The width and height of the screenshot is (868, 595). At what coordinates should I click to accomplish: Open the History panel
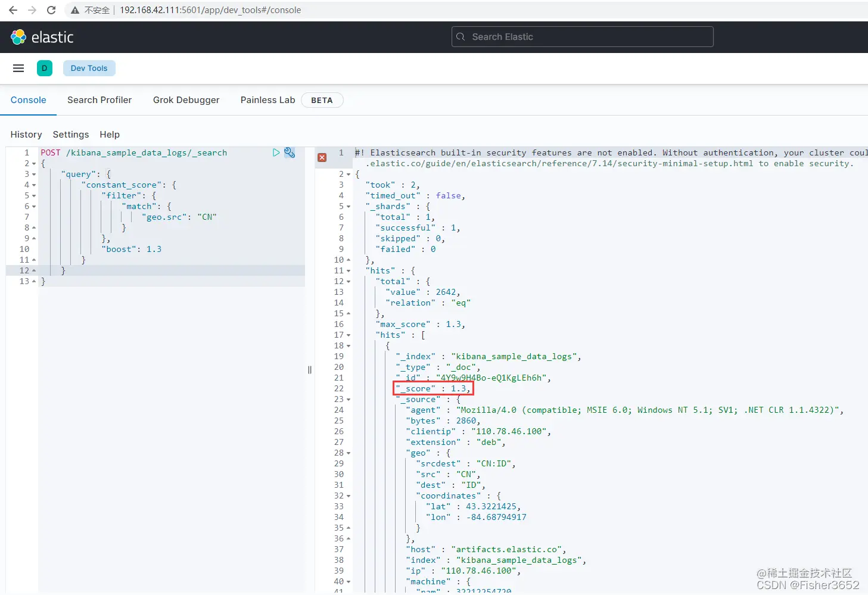26,135
